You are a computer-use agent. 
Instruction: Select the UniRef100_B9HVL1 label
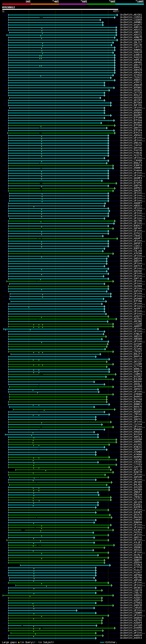131,67
